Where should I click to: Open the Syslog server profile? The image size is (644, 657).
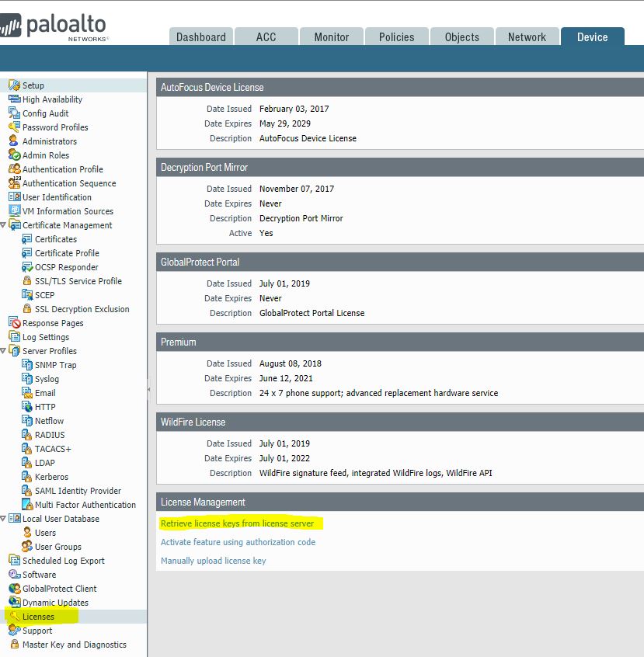click(x=47, y=379)
